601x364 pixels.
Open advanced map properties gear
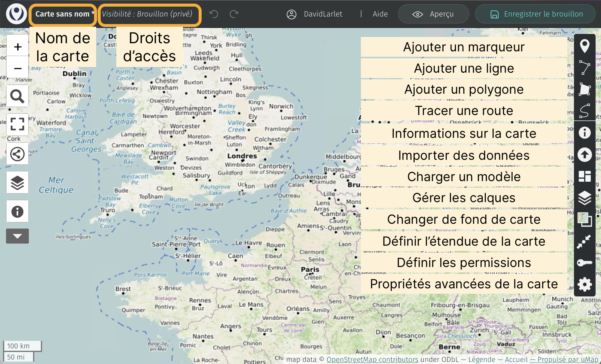click(x=584, y=284)
